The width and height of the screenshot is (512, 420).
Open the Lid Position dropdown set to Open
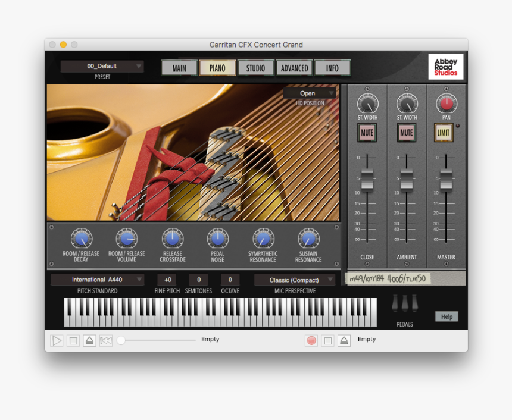310,93
